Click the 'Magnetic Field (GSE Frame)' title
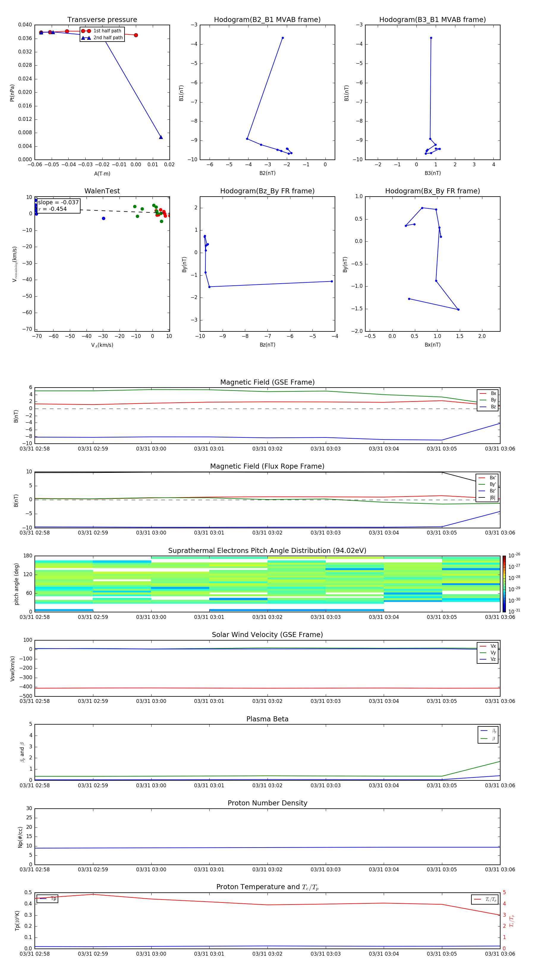This screenshot has height=980, width=535. coord(267,382)
